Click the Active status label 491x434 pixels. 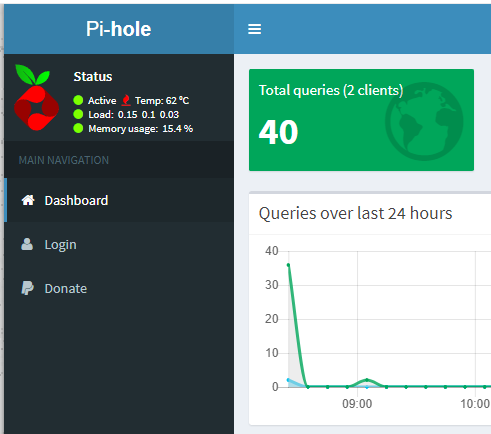(102, 100)
